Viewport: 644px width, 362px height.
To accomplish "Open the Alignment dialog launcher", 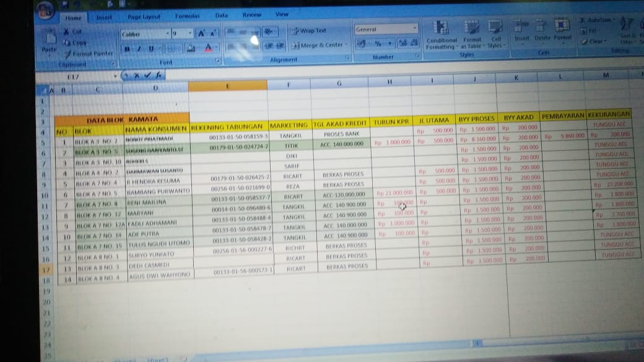I will pos(347,58).
